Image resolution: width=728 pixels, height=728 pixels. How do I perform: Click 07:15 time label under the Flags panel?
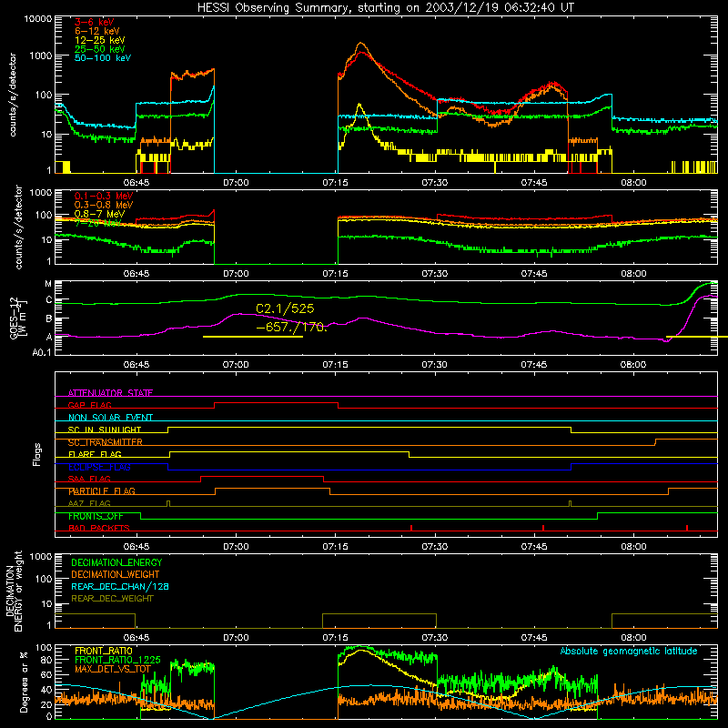pyautogui.click(x=335, y=547)
